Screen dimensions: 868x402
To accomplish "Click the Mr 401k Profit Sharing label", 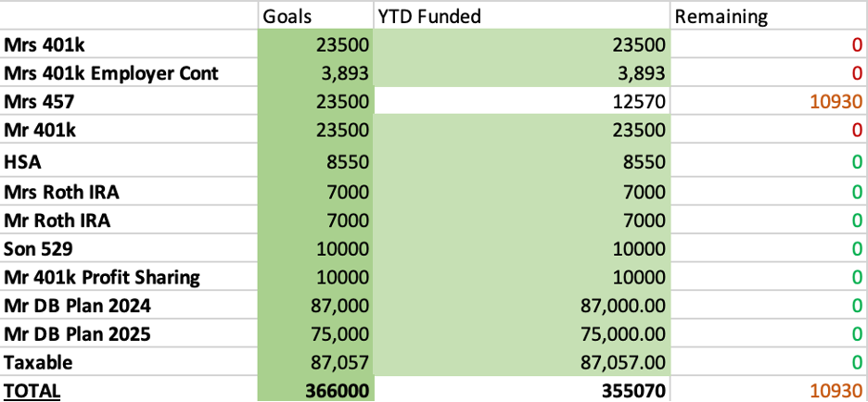I will [x=101, y=276].
